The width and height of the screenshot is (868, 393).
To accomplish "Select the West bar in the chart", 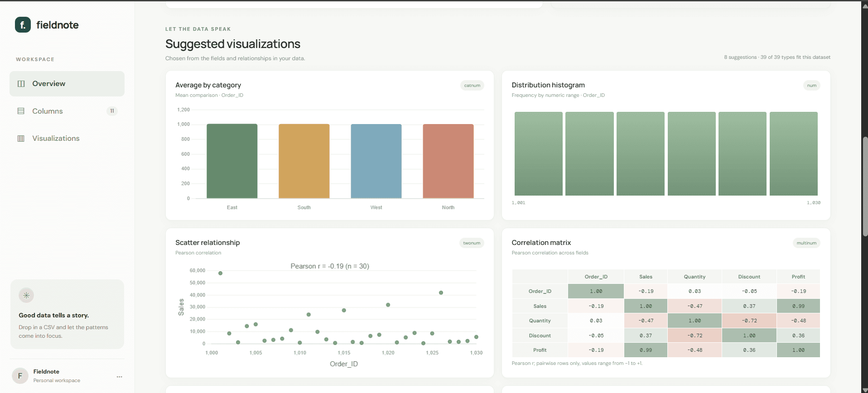I will [376, 161].
